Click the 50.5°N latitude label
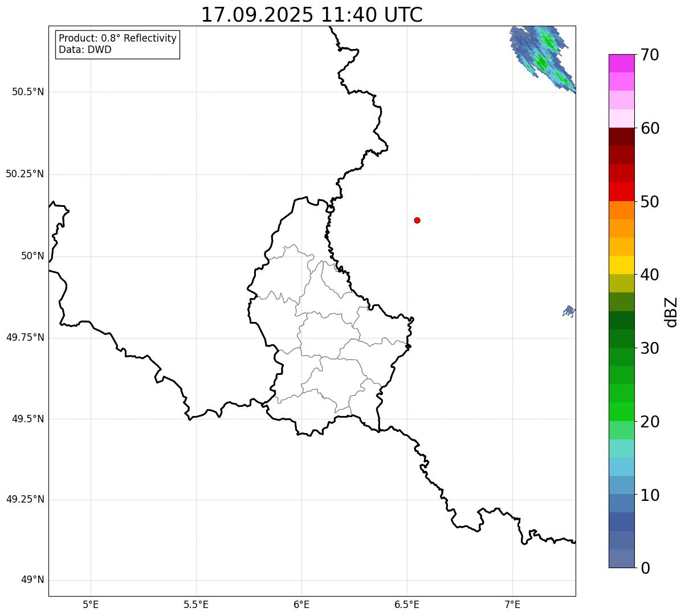This screenshot has width=685, height=616. (28, 92)
